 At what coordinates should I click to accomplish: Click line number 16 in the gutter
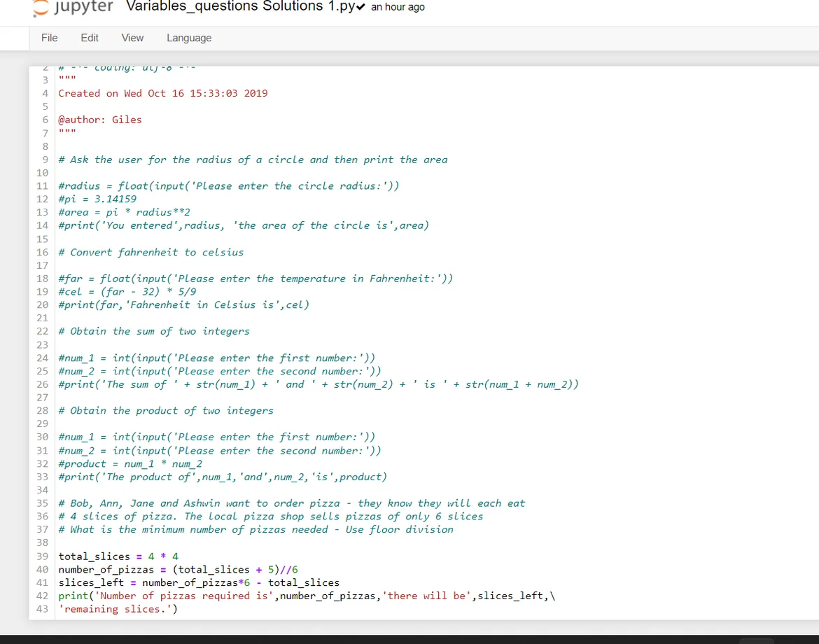pyautogui.click(x=43, y=252)
